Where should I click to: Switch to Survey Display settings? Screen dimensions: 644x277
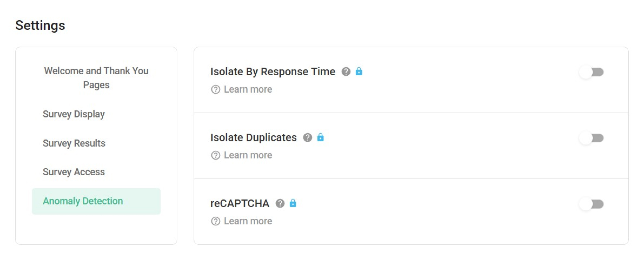tap(74, 114)
